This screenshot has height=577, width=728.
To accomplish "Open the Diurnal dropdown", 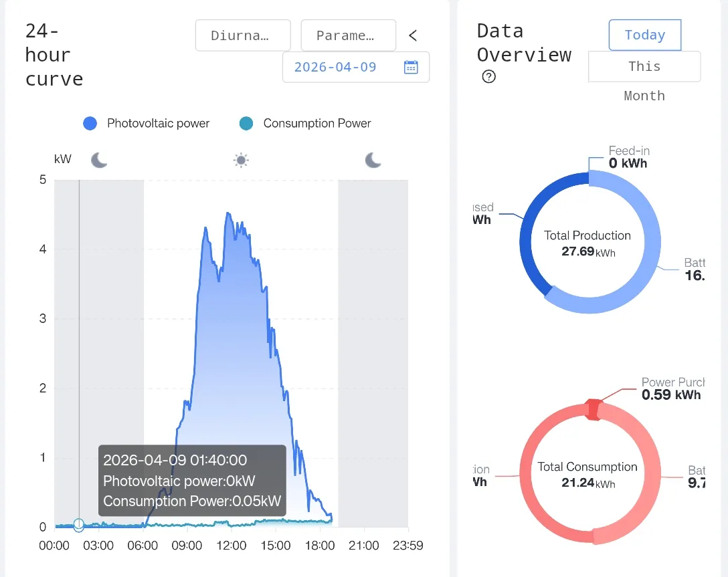I will coord(243,35).
